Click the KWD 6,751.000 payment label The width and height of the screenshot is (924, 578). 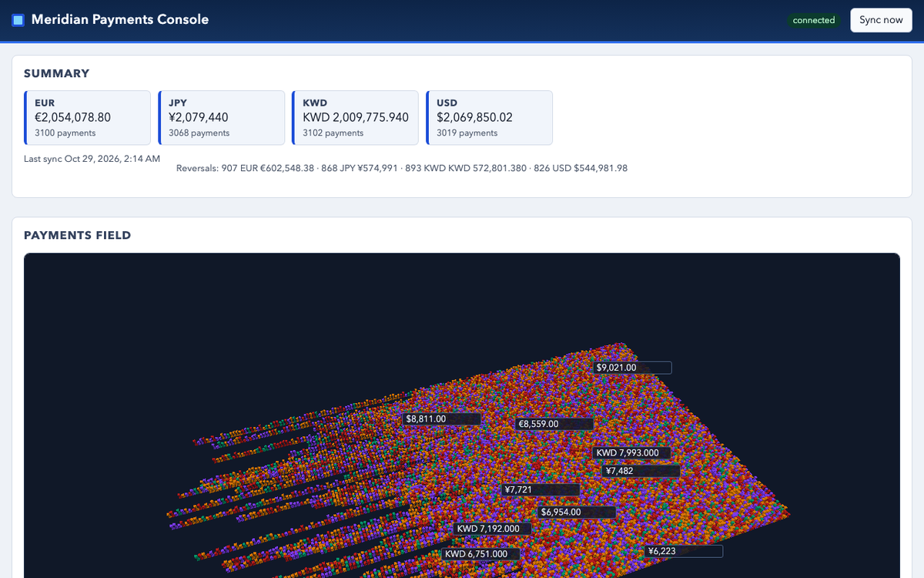tap(481, 553)
